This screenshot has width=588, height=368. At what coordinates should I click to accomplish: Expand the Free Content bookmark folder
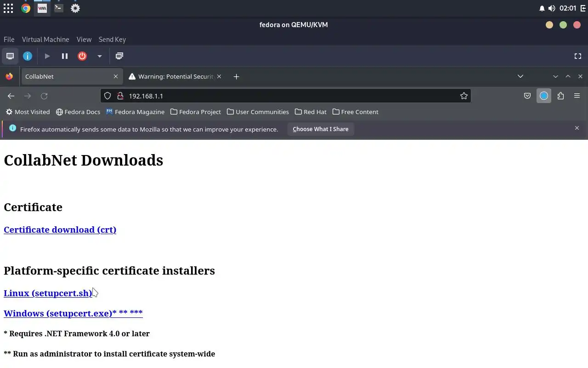pyautogui.click(x=356, y=112)
